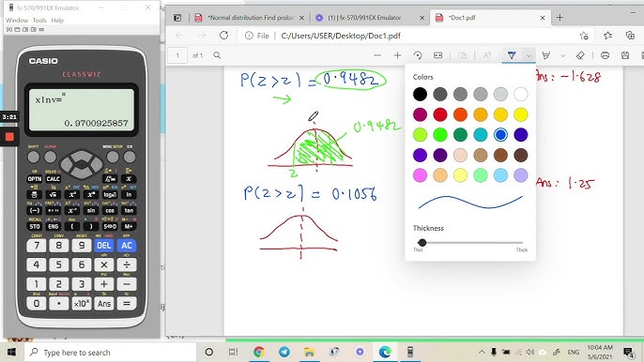Click the calculator equals key
The width and height of the screenshot is (644, 362).
127,303
